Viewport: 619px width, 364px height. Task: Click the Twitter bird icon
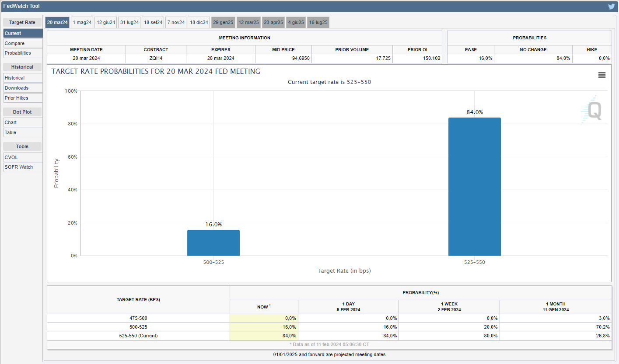pos(611,7)
